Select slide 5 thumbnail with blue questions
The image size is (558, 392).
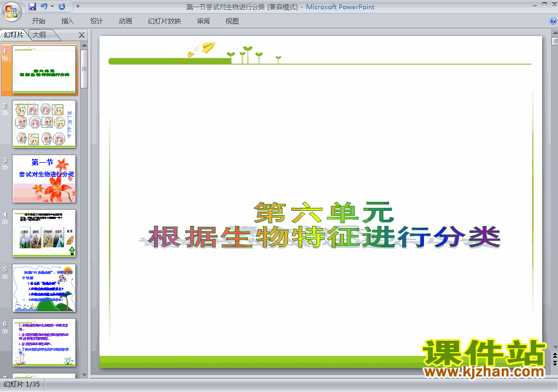click(44, 288)
